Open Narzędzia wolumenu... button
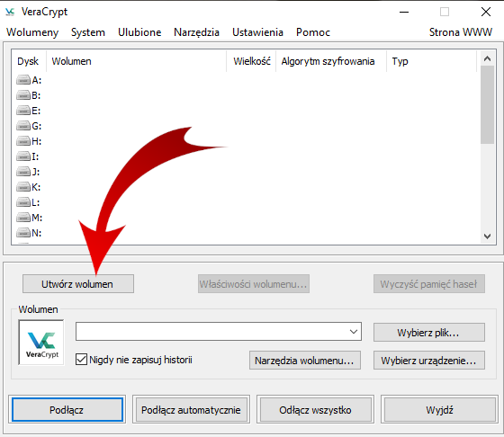 click(305, 361)
